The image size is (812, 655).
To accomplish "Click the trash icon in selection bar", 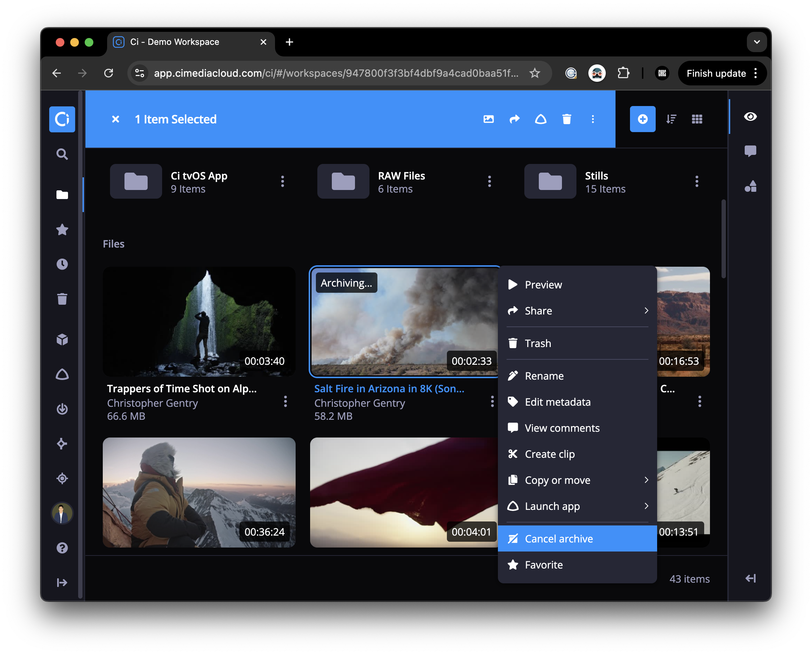I will [566, 119].
